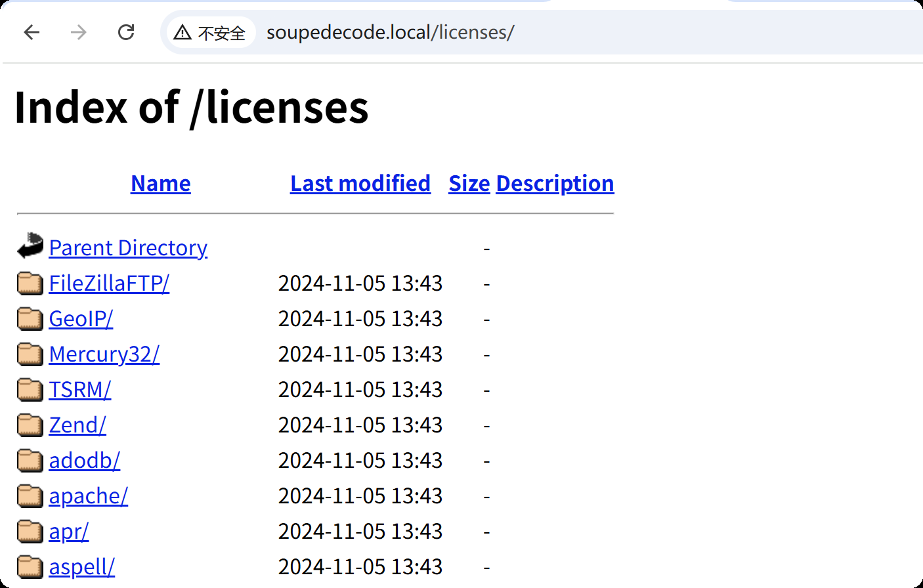Click the folder icon beside FileZillaFTP
The width and height of the screenshot is (923, 588).
29,283
